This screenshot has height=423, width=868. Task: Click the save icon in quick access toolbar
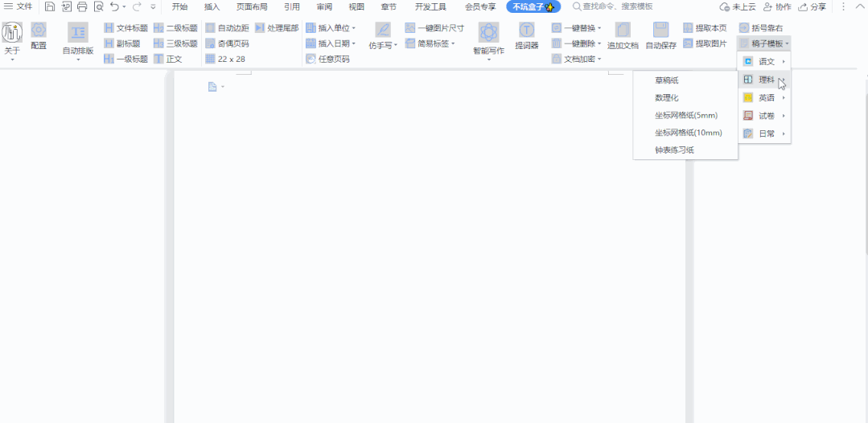tap(50, 6)
